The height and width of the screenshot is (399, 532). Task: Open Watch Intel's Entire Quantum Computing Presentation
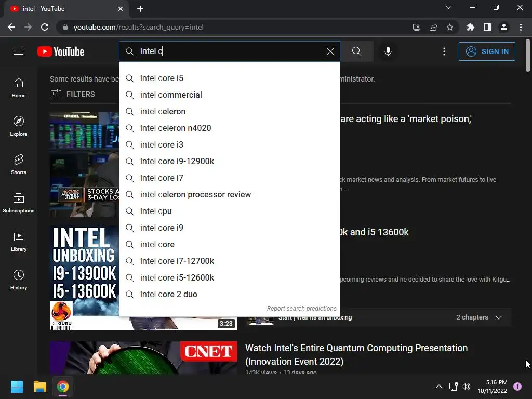click(x=356, y=354)
